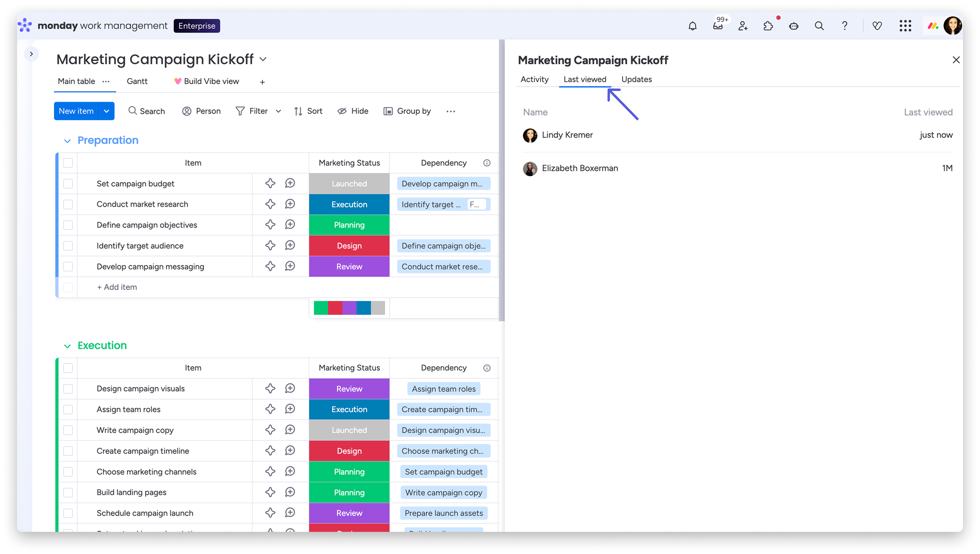This screenshot has width=980, height=554.
Task: Open the board title dropdown chevron
Action: pos(263,59)
